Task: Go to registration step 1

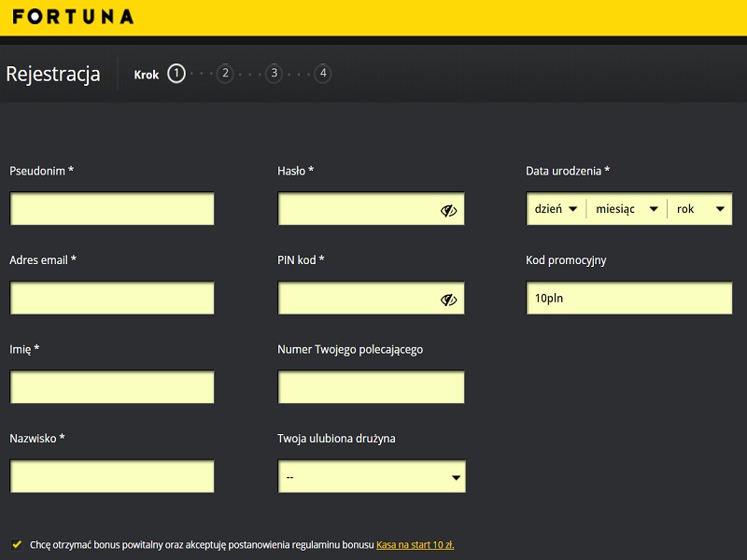Action: click(176, 74)
